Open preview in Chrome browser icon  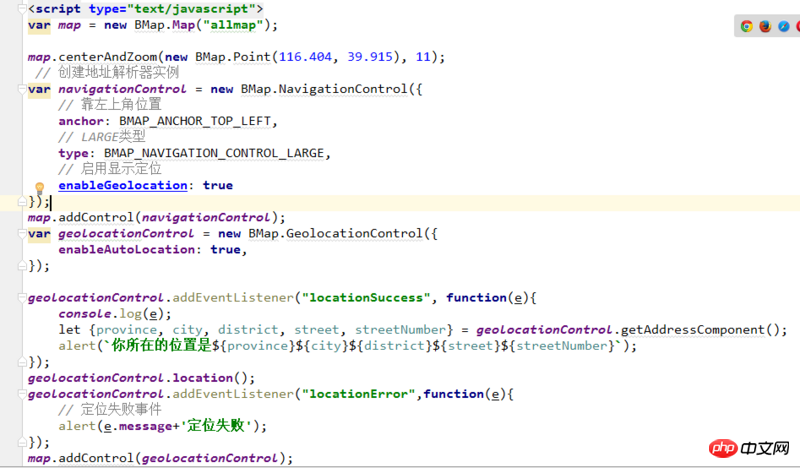point(746,26)
